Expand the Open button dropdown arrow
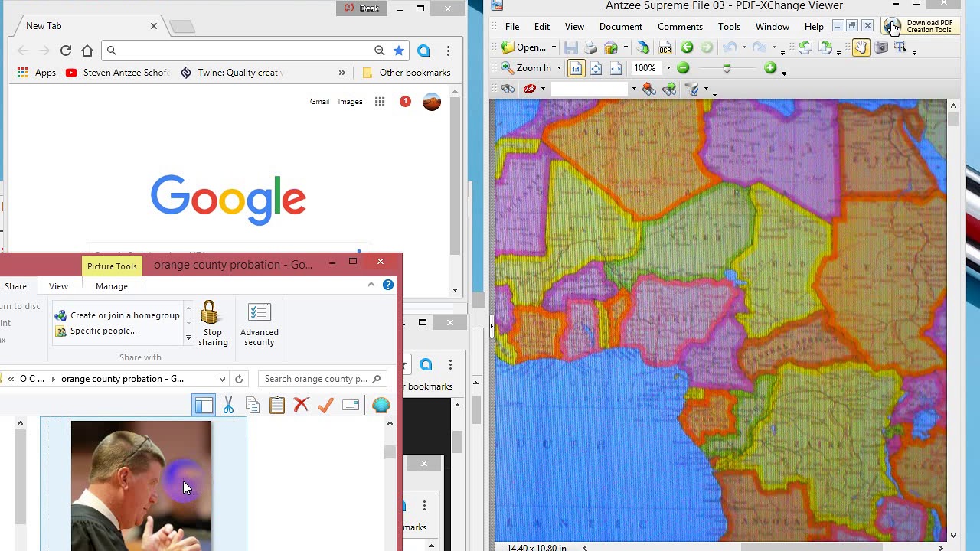 pos(554,47)
